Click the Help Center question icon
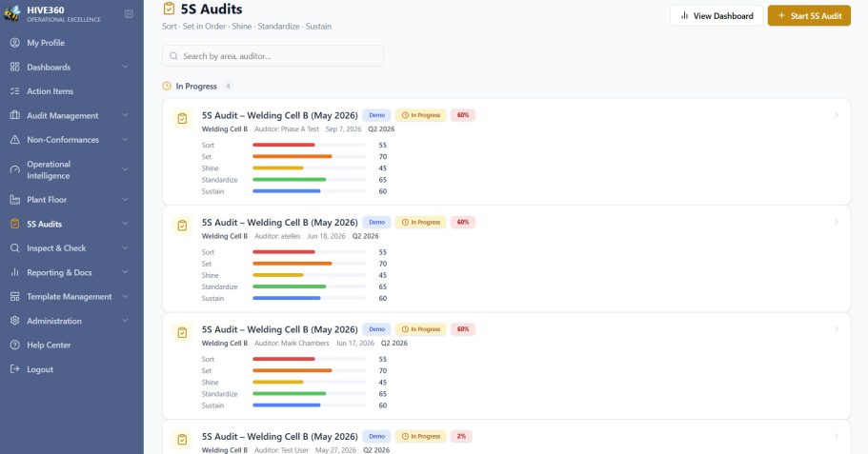868x454 pixels. tap(15, 345)
